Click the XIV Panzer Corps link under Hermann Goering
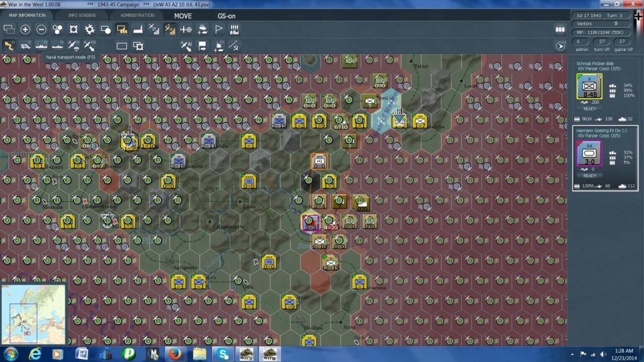The height and width of the screenshot is (362, 644). click(599, 136)
